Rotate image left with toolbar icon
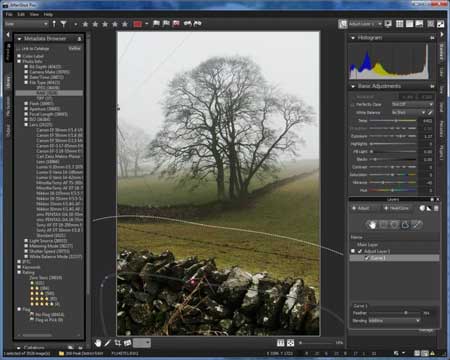 click(x=188, y=23)
